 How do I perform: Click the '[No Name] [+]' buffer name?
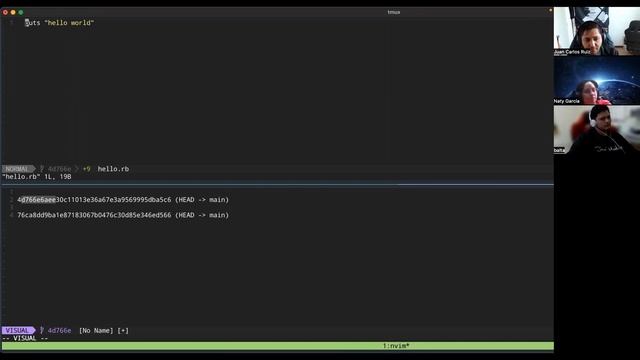pyautogui.click(x=104, y=331)
